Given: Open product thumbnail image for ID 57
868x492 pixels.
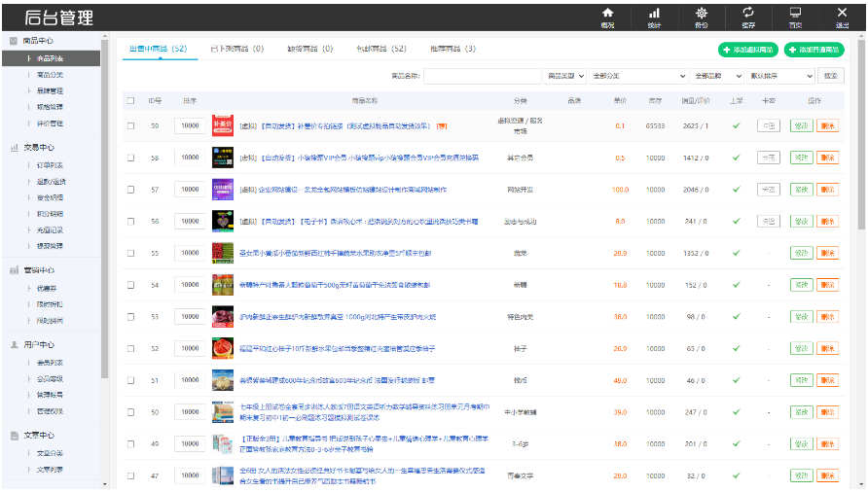Looking at the screenshot, I should [223, 190].
